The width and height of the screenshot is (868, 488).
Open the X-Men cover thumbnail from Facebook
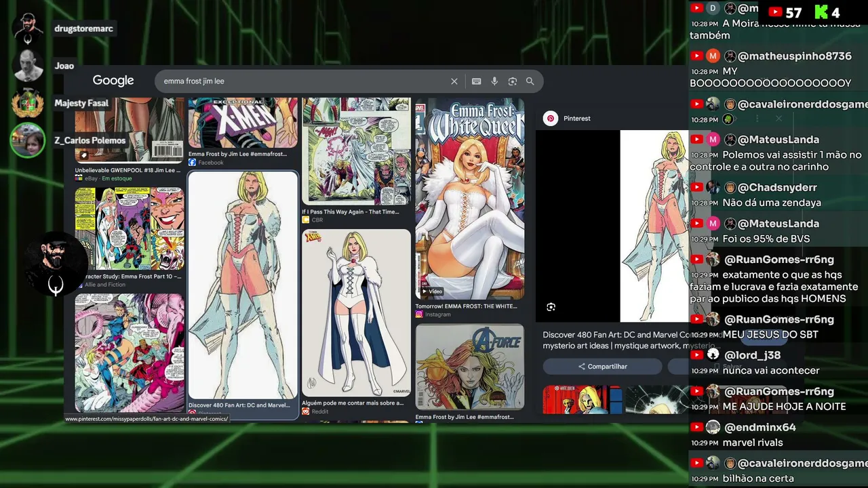[243, 123]
